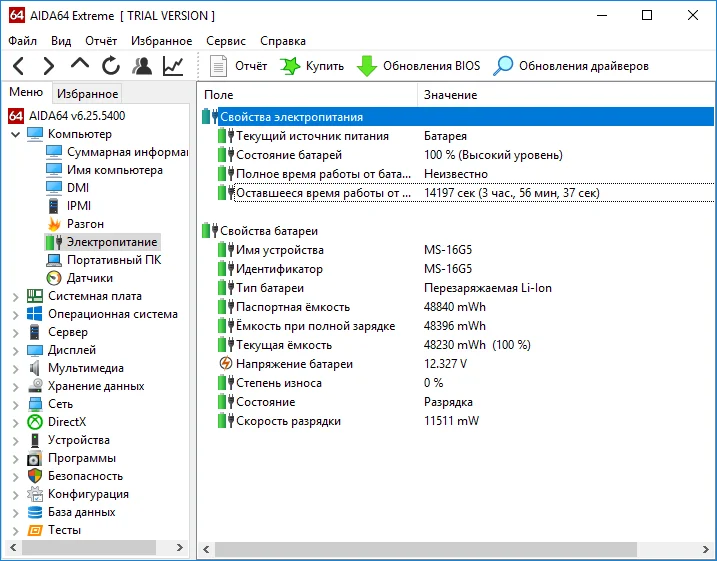The height and width of the screenshot is (561, 717).
Task: Expand the Дисплей tree node
Action: pyautogui.click(x=16, y=351)
